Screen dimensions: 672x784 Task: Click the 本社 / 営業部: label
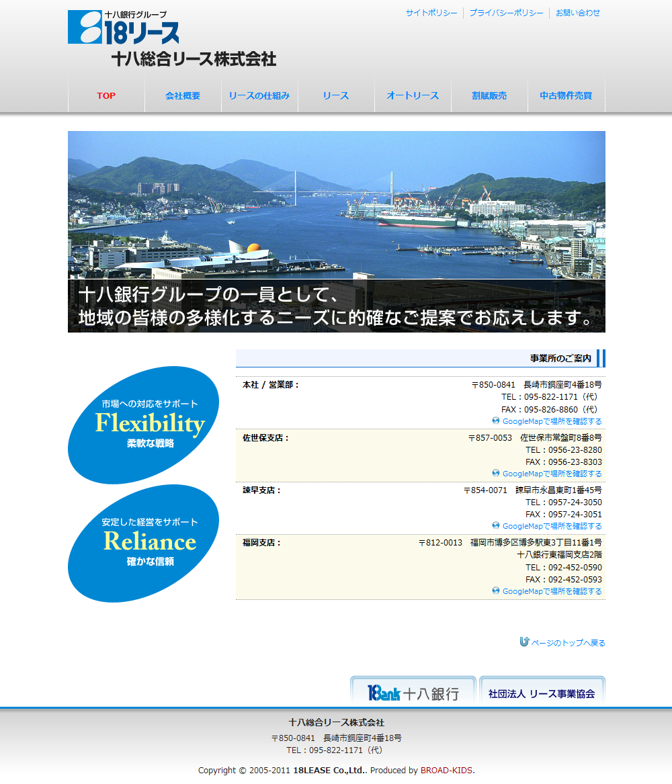(x=271, y=385)
